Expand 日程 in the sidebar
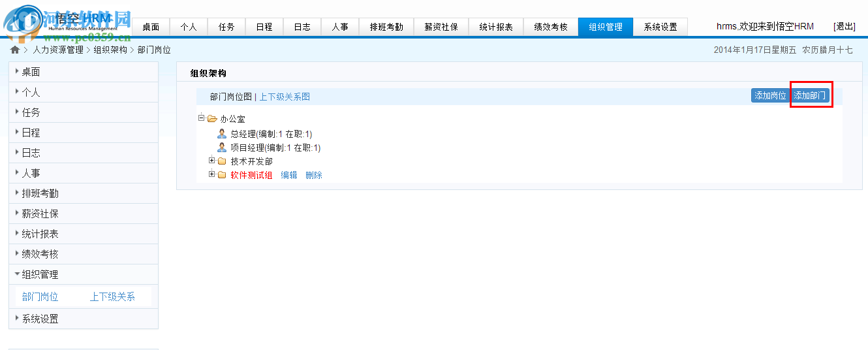The image size is (868, 350). 84,133
